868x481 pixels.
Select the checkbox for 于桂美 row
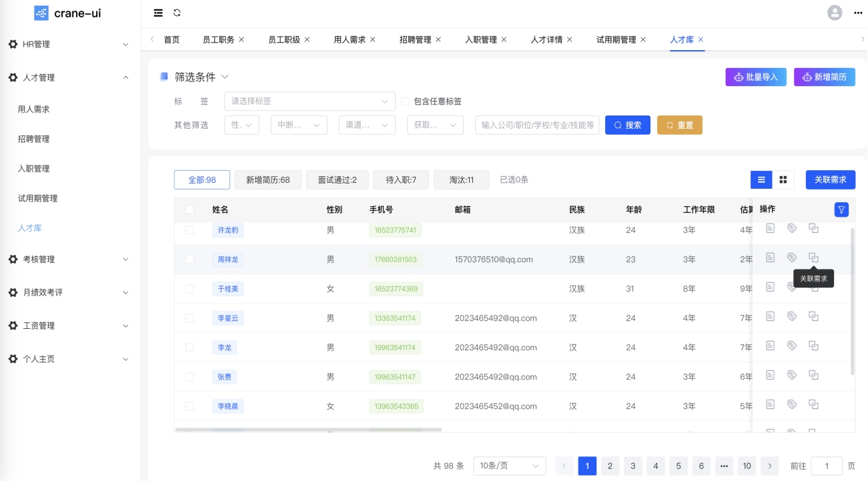(189, 288)
